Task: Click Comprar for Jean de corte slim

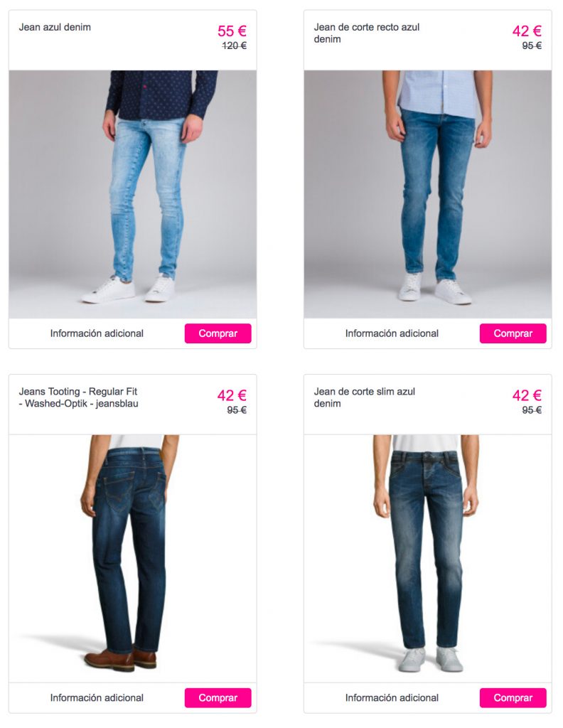Action: point(513,698)
